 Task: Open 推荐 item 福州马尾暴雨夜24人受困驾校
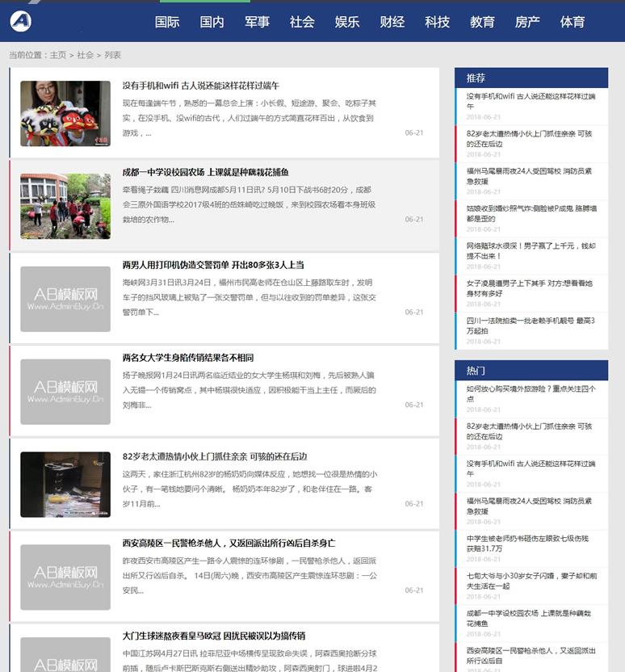[x=529, y=176]
